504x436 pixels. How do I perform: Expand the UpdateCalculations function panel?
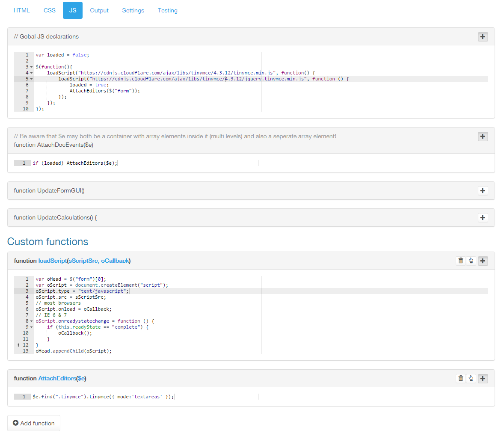(483, 218)
